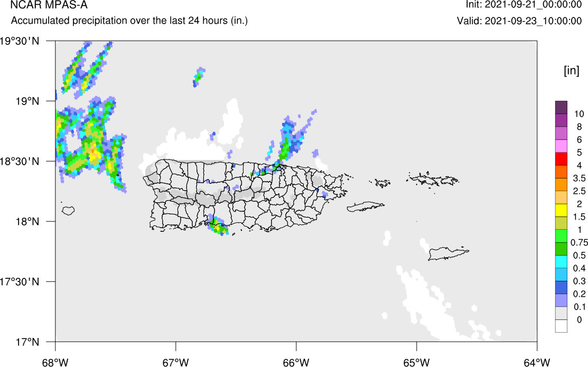Click the '[in]' units label above legend
The image size is (588, 367).
coord(572,70)
